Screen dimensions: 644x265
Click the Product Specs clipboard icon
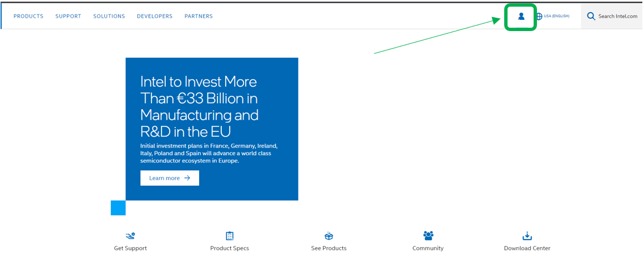pyautogui.click(x=230, y=236)
